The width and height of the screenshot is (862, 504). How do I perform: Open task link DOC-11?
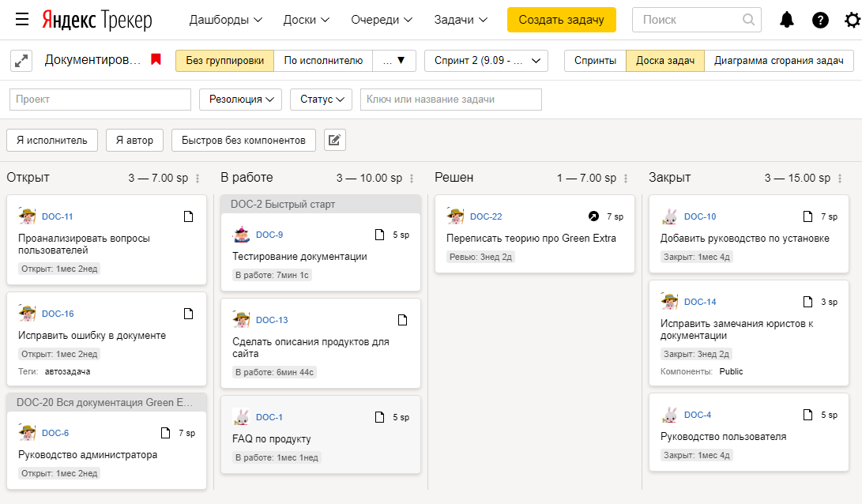point(58,216)
